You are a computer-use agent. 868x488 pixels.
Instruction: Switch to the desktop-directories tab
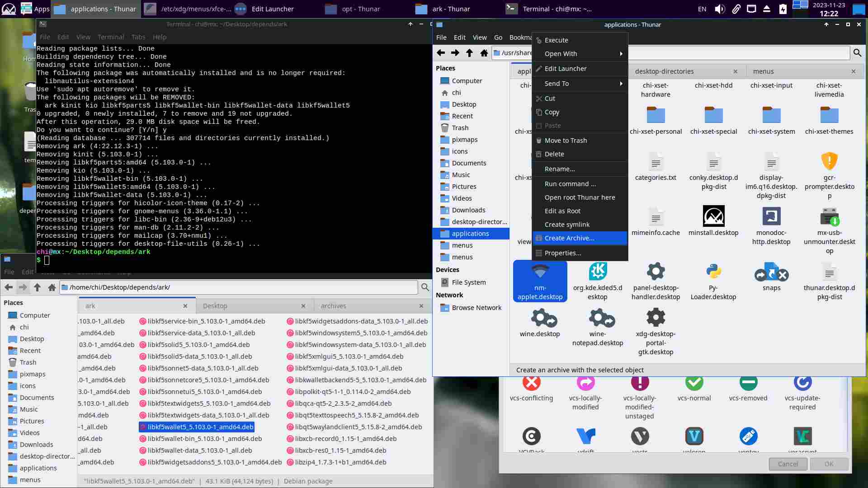pyautogui.click(x=664, y=71)
